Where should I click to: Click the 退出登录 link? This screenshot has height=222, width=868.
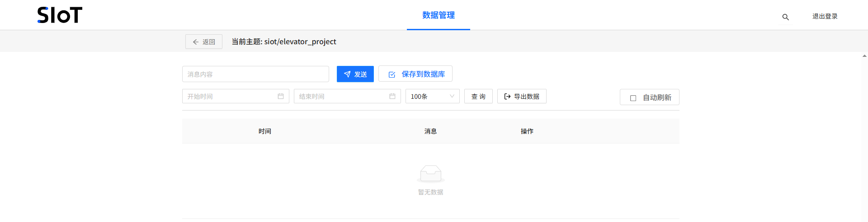pyautogui.click(x=825, y=16)
